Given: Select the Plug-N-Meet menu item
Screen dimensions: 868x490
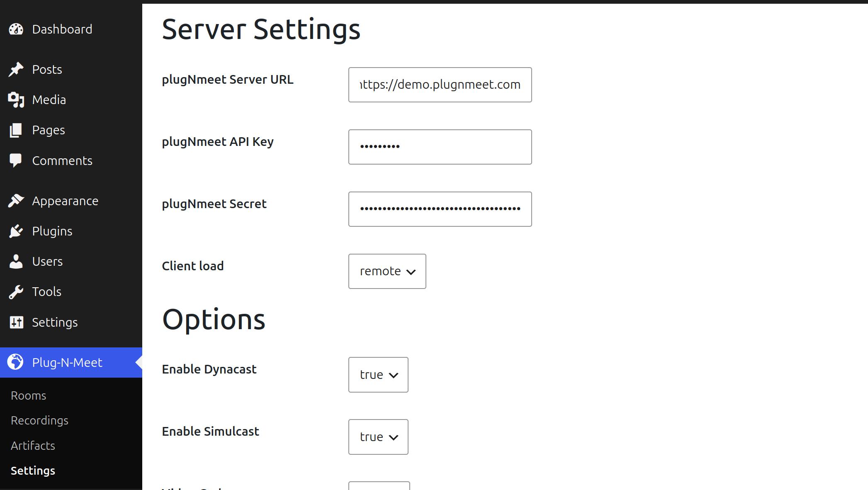Looking at the screenshot, I should pyautogui.click(x=71, y=362).
